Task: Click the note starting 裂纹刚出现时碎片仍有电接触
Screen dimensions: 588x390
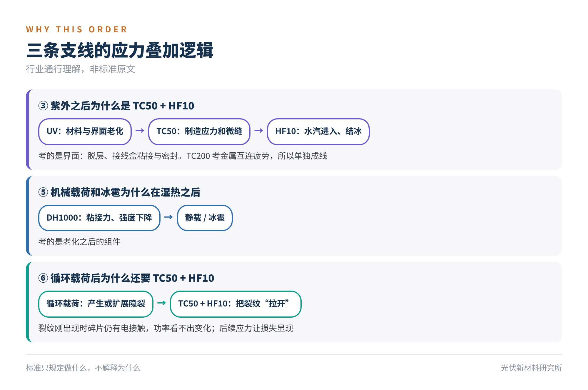Action: tap(166, 328)
